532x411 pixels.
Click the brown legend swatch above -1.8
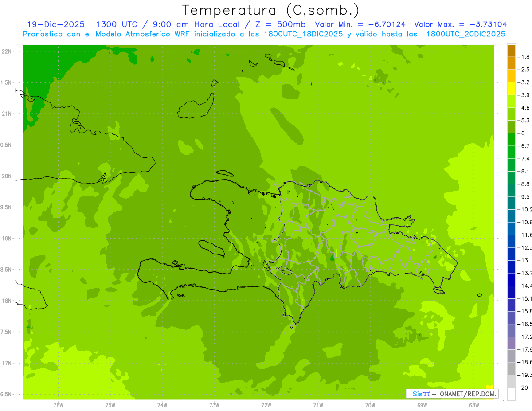511,51
